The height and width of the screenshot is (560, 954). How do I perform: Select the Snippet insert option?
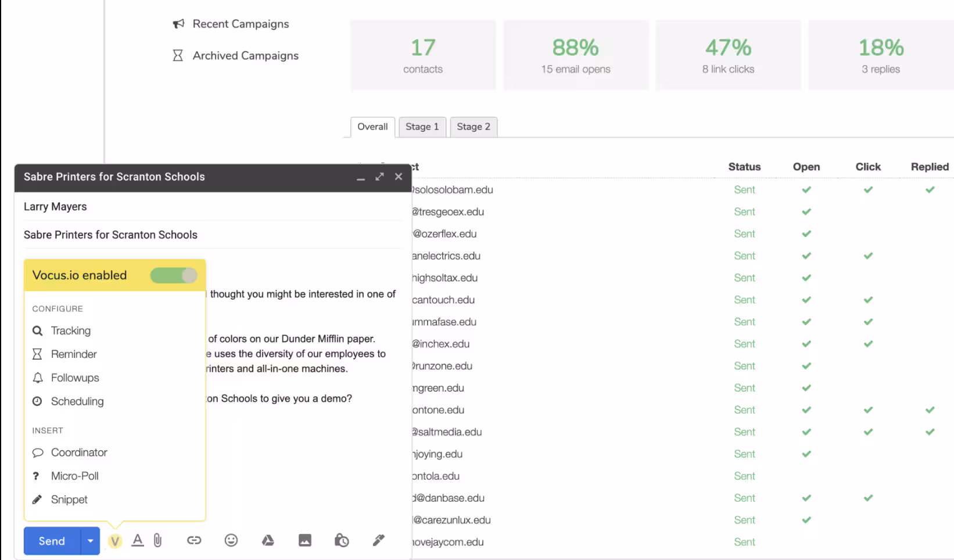[x=69, y=500]
